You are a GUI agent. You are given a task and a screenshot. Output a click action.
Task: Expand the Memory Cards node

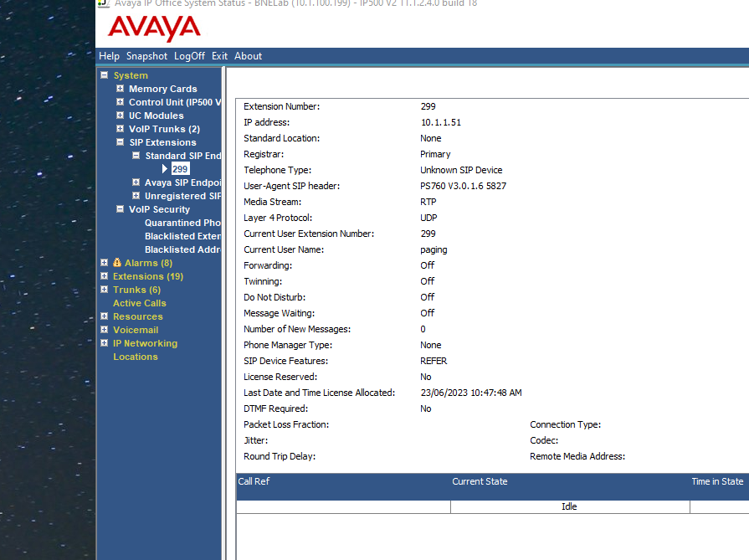(x=120, y=89)
